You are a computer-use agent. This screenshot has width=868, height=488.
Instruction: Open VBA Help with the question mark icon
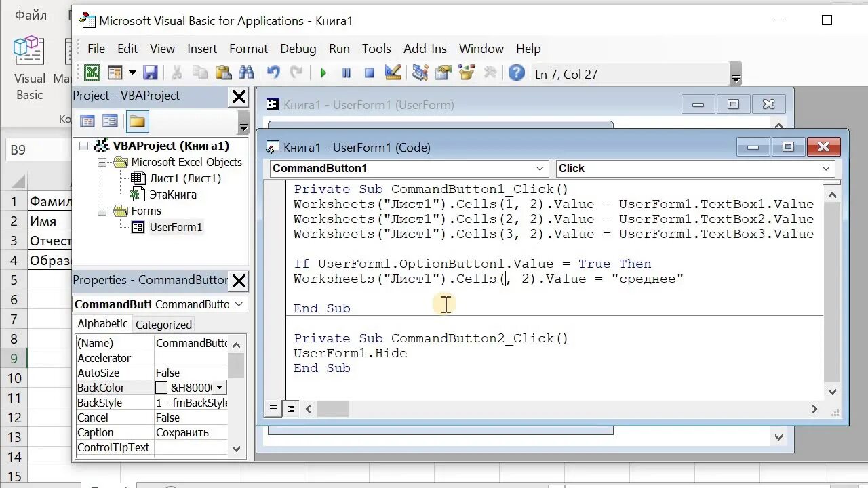pyautogui.click(x=517, y=73)
